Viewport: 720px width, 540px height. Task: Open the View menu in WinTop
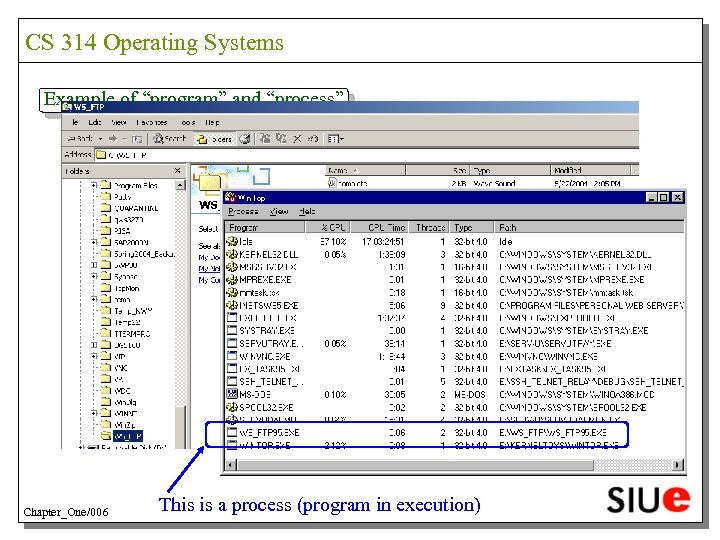tap(279, 211)
